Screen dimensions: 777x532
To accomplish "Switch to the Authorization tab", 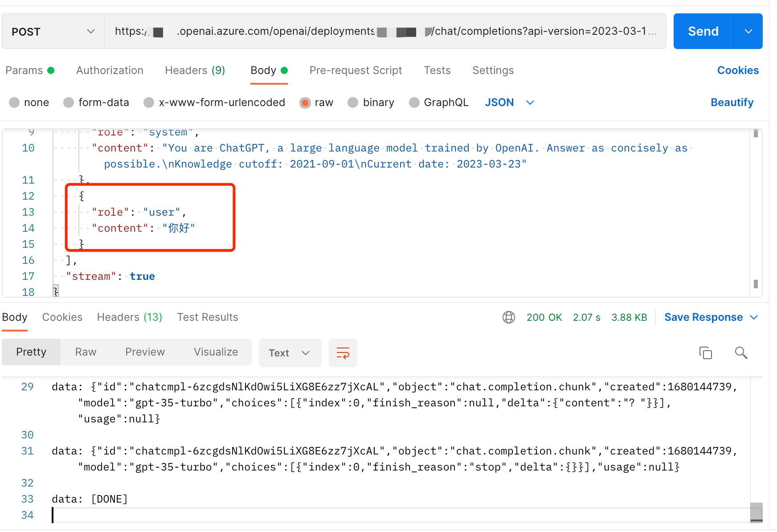I will [110, 70].
